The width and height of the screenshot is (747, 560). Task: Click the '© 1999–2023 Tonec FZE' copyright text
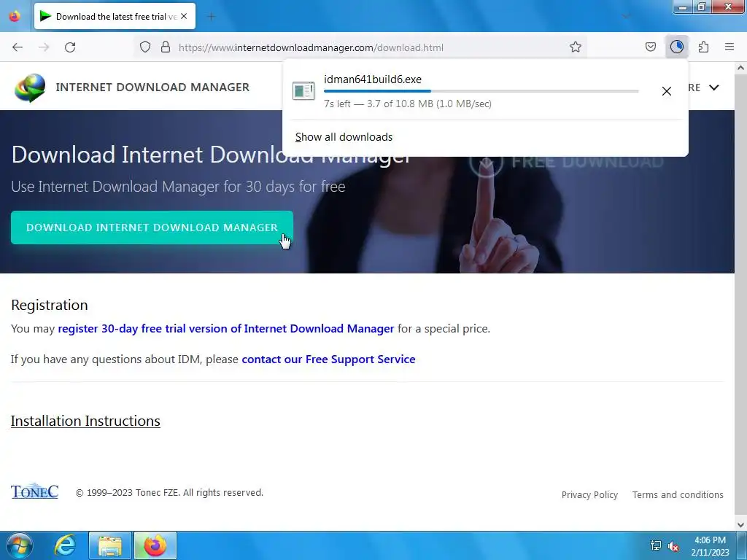169,493
